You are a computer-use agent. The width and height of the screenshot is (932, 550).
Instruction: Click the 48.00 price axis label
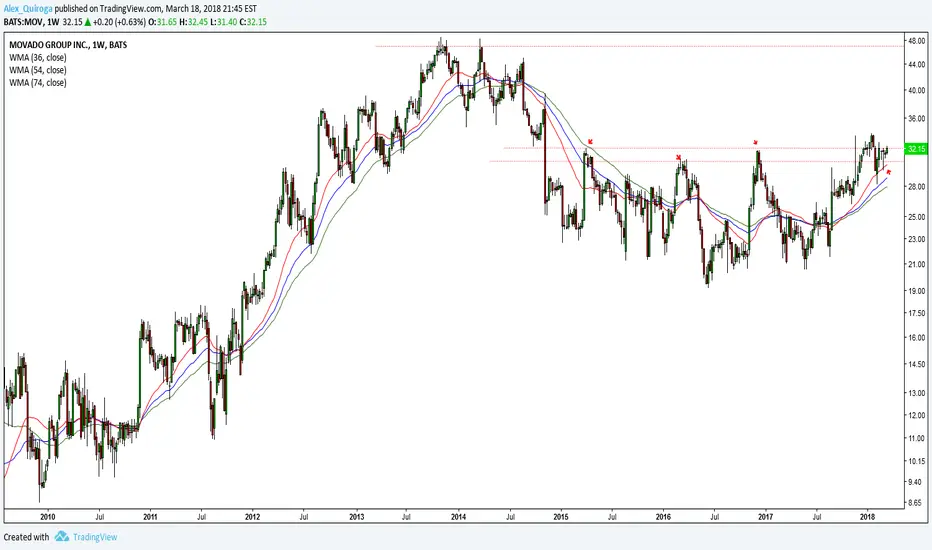(917, 40)
